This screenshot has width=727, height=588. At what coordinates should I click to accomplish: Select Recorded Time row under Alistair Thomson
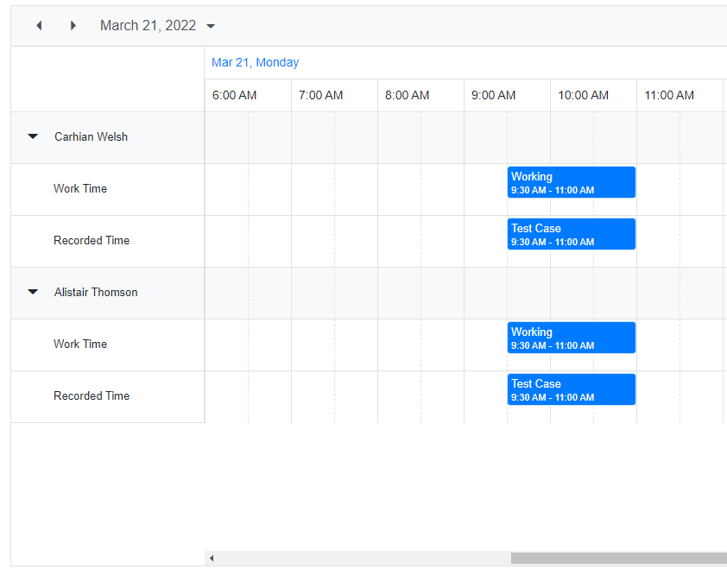pos(92,395)
